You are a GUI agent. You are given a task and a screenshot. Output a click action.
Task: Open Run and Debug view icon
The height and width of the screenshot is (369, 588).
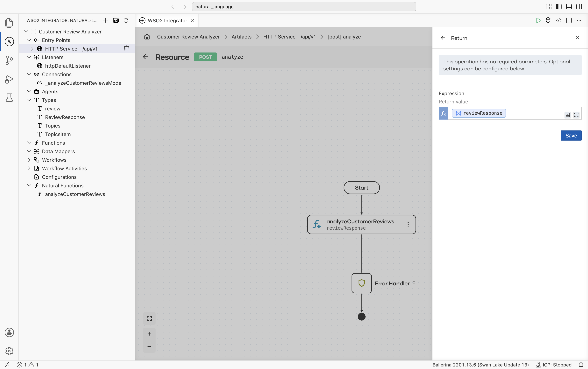point(9,79)
